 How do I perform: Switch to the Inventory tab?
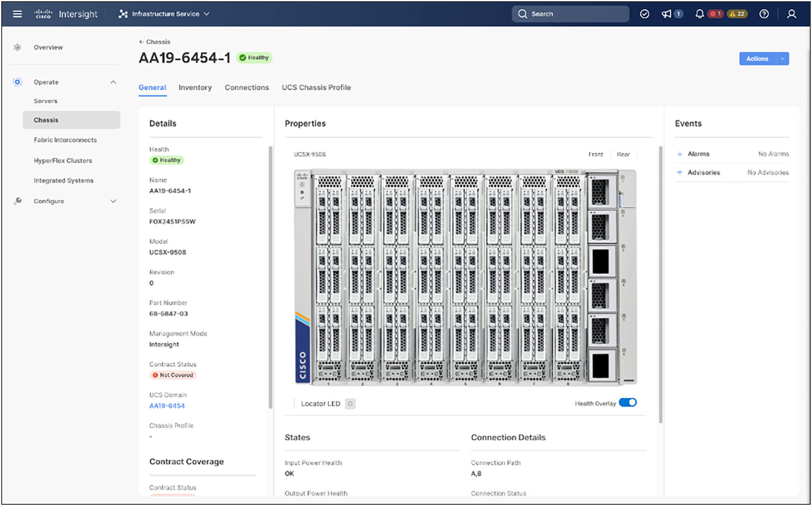195,87
